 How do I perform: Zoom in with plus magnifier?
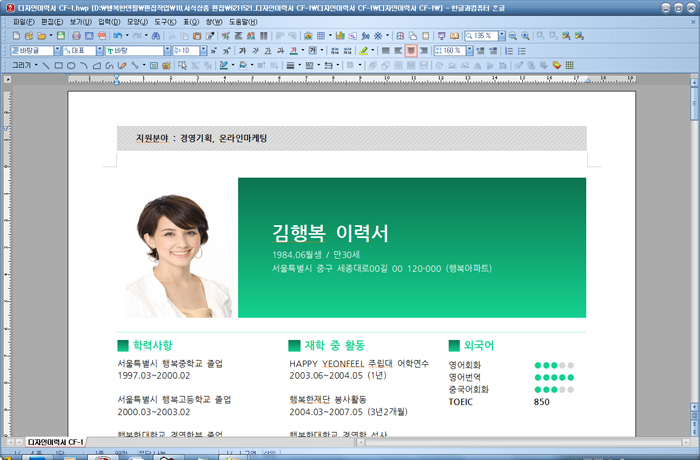525,36
